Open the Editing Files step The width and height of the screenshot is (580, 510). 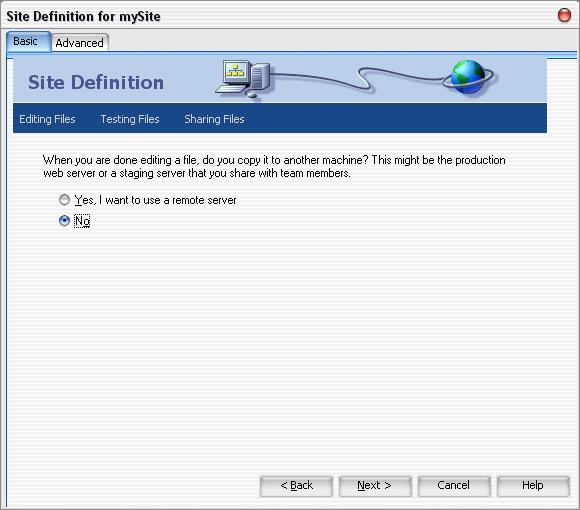[x=47, y=119]
